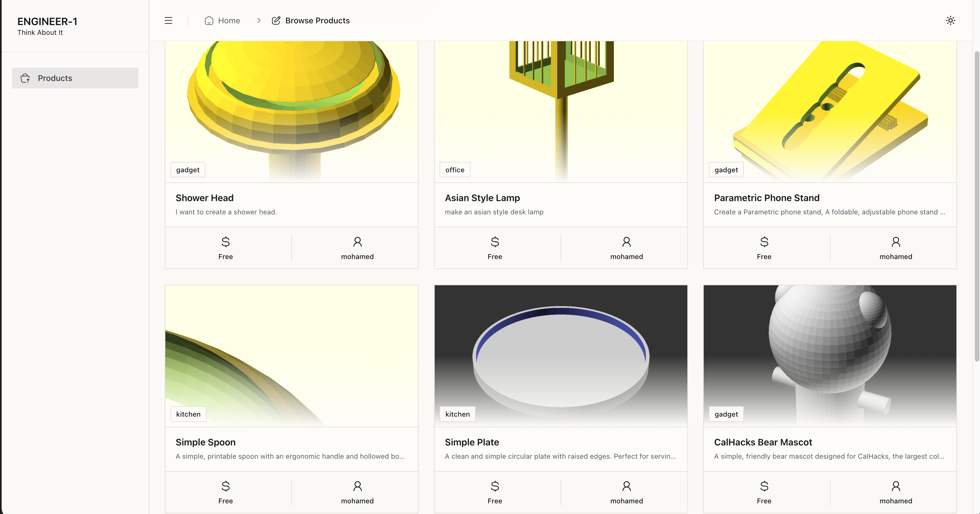
Task: Click the kitchen tag on Simple Plate
Action: click(457, 414)
